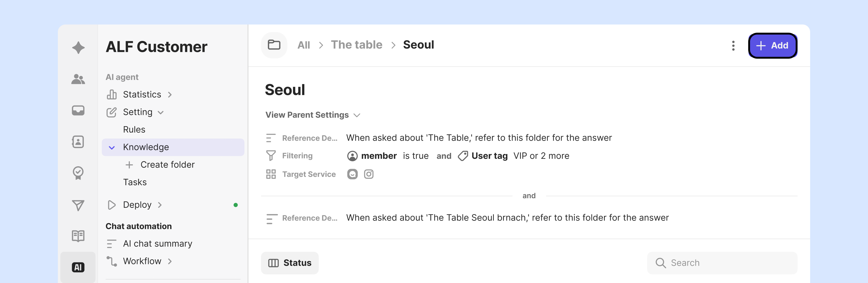Select the AI section icon
The width and height of the screenshot is (868, 283).
tap(78, 267)
